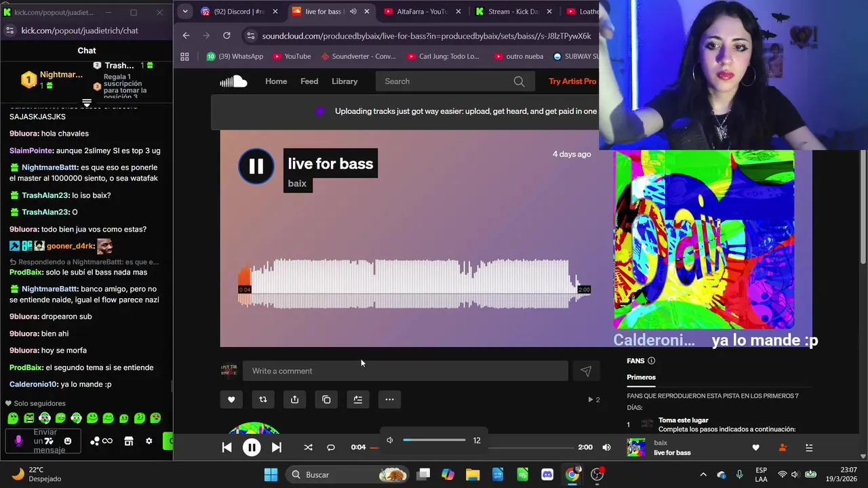Mute the SoundCloud player volume speaker
The width and height of the screenshot is (868, 488).
[606, 447]
